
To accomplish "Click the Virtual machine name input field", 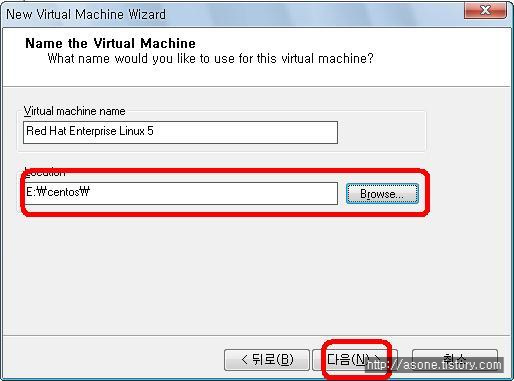I will [x=180, y=132].
